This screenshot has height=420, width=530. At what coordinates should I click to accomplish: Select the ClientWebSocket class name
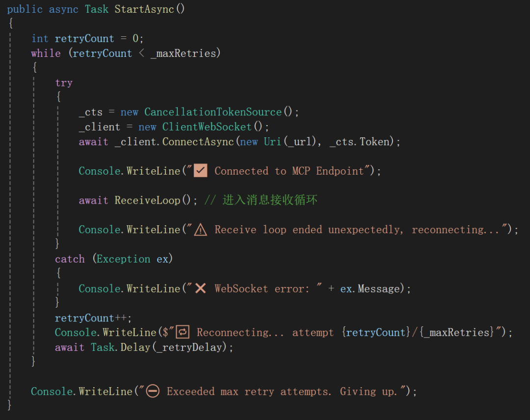pos(207,127)
